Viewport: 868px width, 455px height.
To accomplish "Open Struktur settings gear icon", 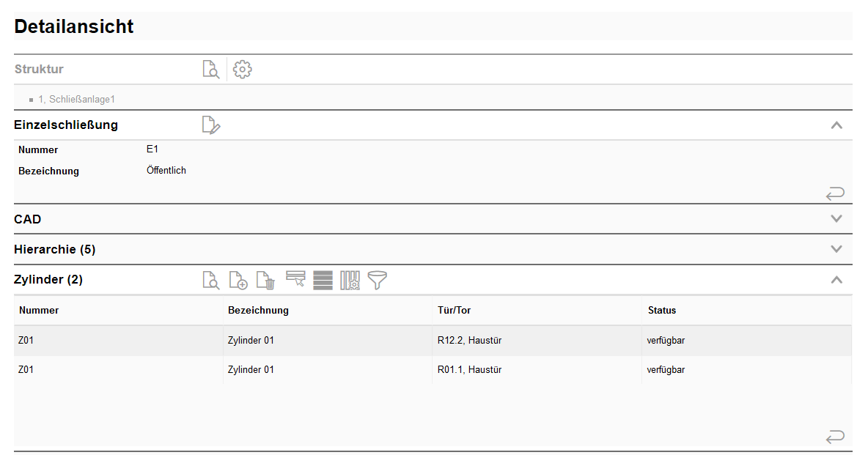I will [243, 70].
